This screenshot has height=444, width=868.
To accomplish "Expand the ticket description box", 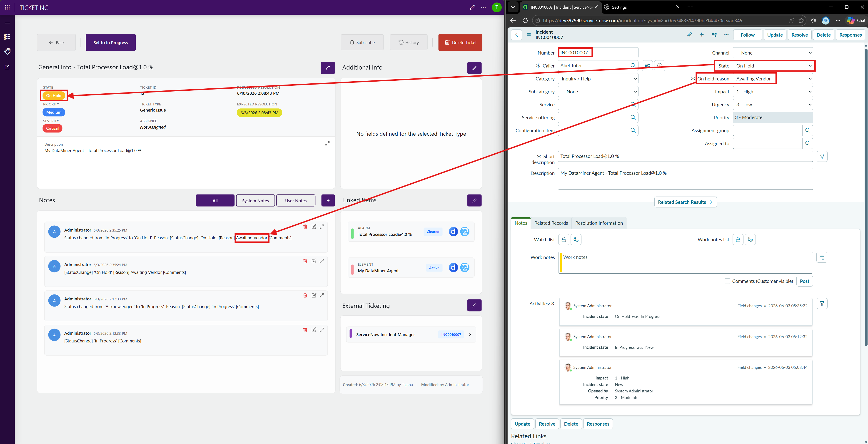I will point(327,144).
